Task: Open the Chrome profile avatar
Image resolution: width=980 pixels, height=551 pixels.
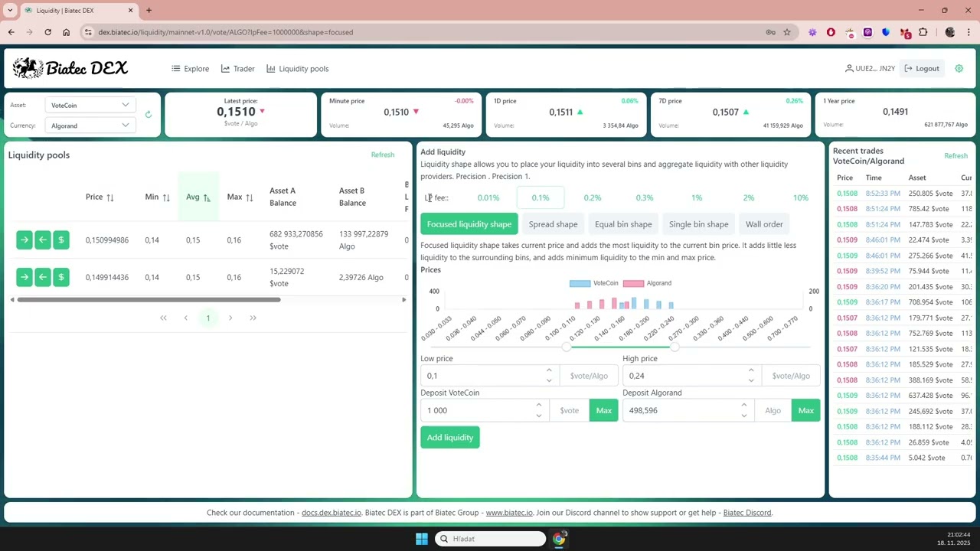Action: click(x=950, y=32)
